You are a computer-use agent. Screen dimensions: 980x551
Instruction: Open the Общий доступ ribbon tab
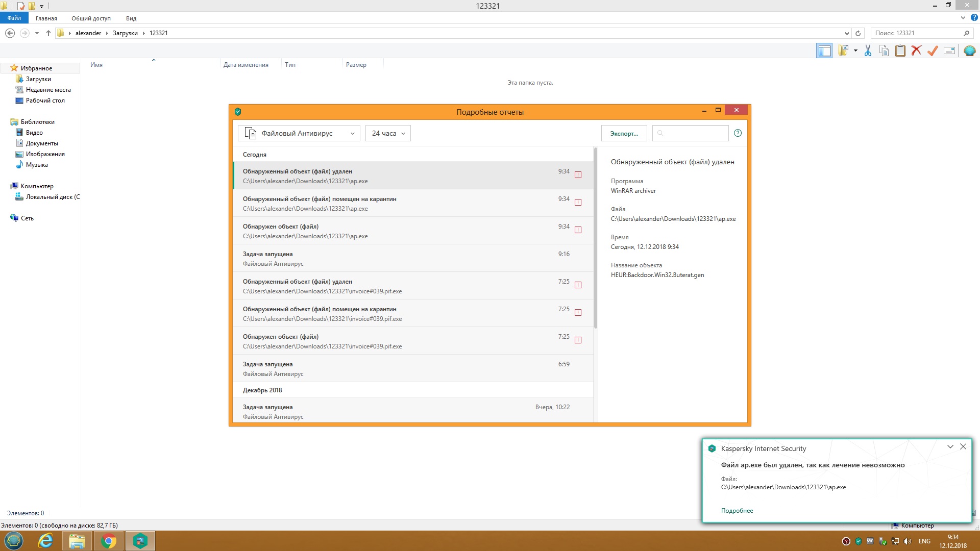(x=91, y=18)
